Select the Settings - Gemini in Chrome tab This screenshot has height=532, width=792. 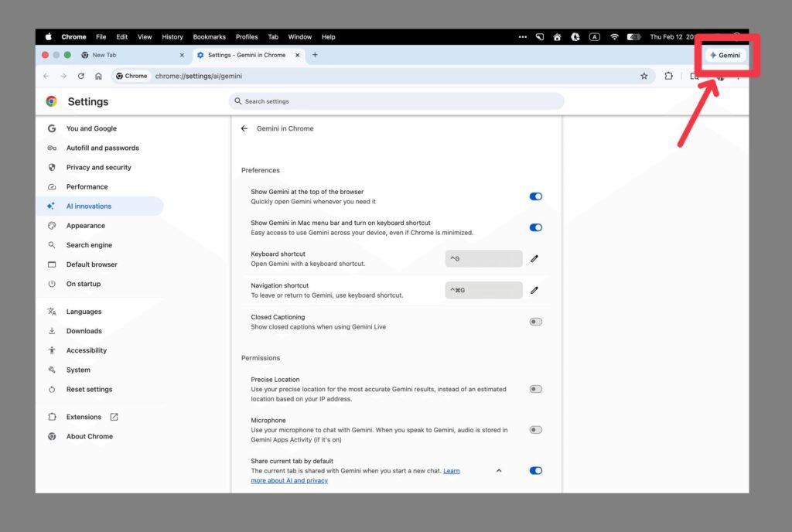pyautogui.click(x=247, y=55)
